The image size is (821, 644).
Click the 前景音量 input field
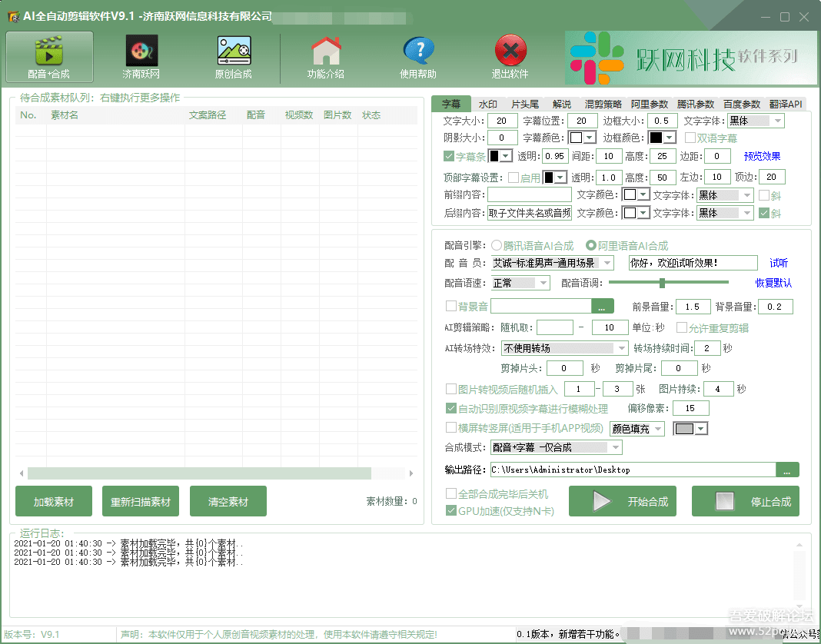(693, 307)
